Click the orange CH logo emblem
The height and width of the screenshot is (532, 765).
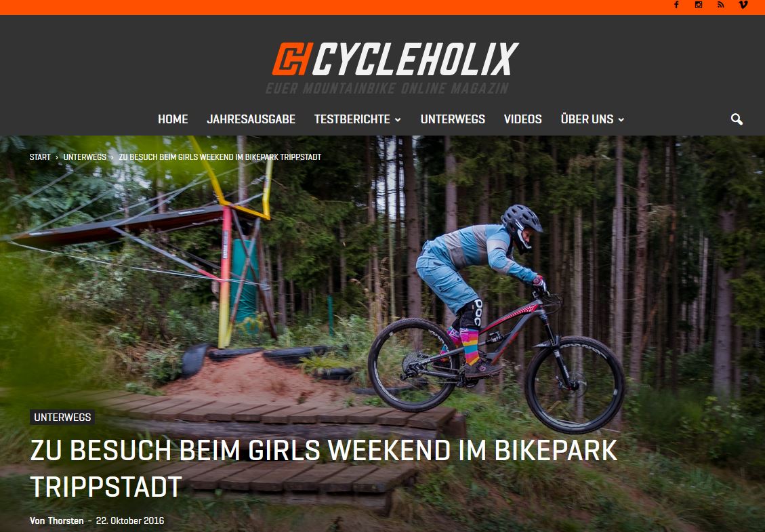292,59
